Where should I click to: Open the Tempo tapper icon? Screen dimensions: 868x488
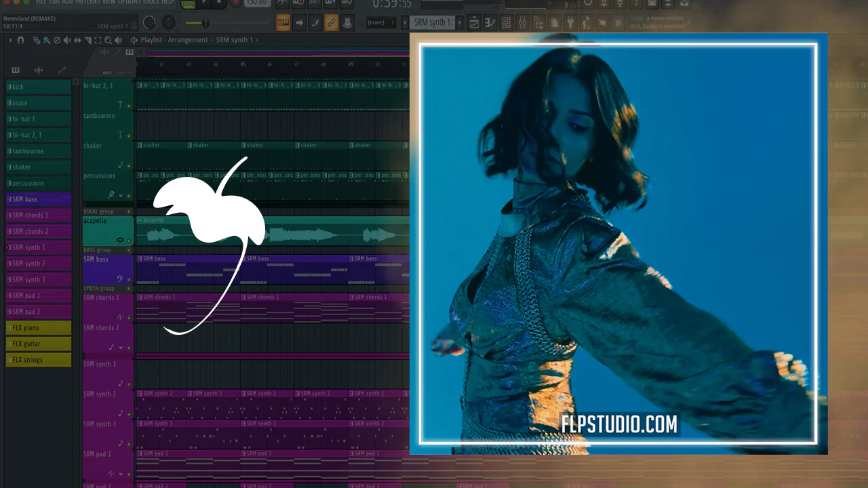click(587, 22)
